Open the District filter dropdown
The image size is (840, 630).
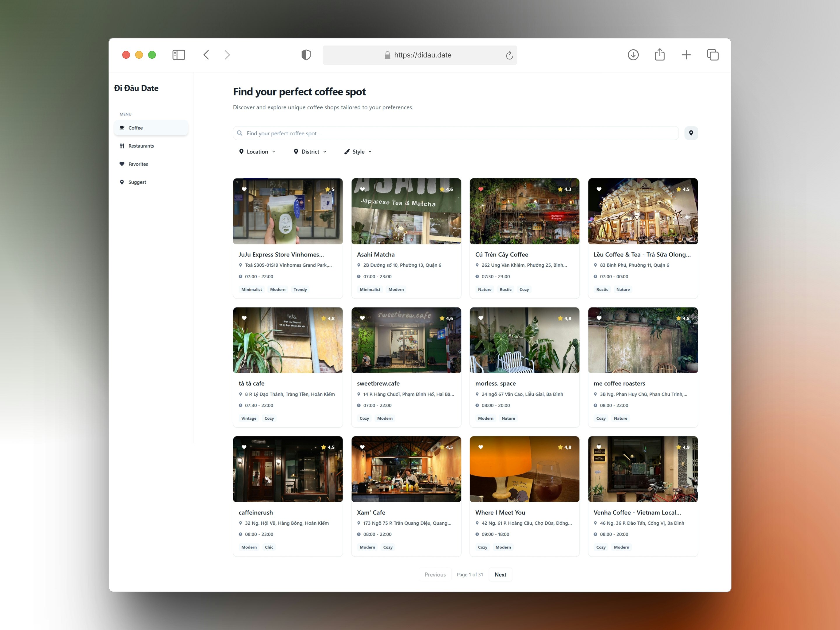coord(310,151)
